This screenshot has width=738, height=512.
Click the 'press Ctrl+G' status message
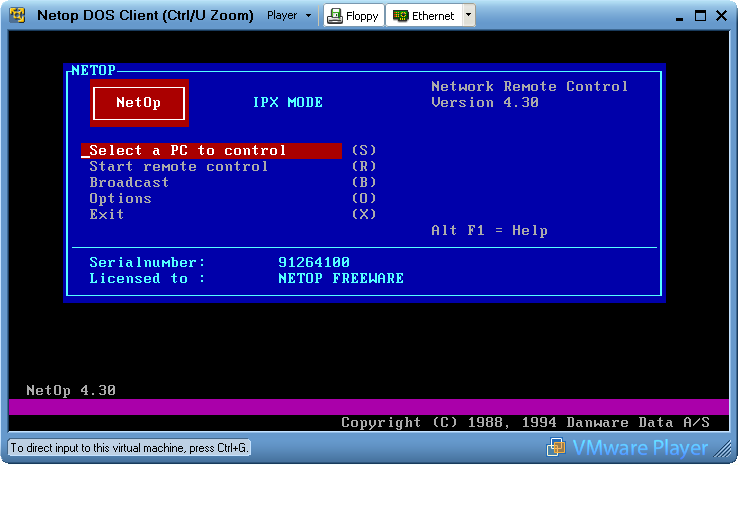(x=129, y=448)
